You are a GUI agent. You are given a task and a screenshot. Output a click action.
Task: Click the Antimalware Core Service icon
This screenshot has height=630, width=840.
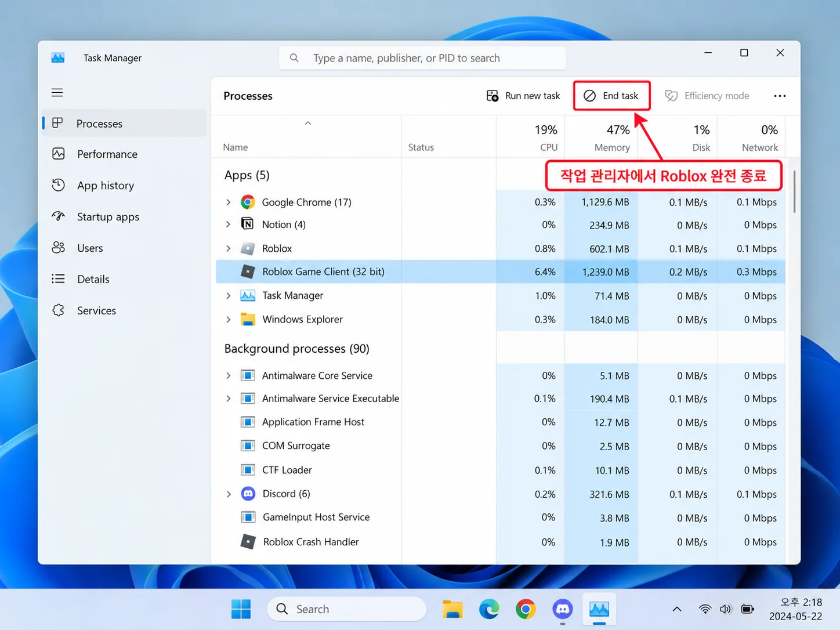[248, 375]
